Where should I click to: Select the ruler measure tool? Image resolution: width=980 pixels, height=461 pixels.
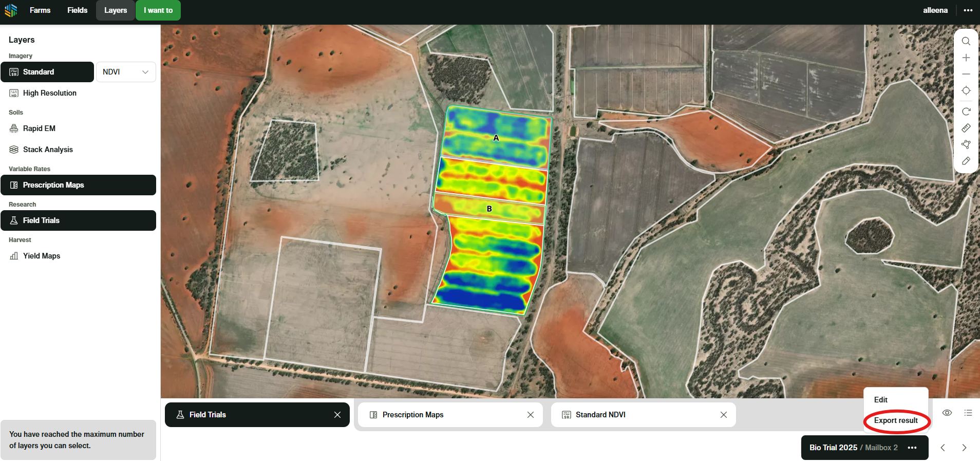tap(966, 128)
